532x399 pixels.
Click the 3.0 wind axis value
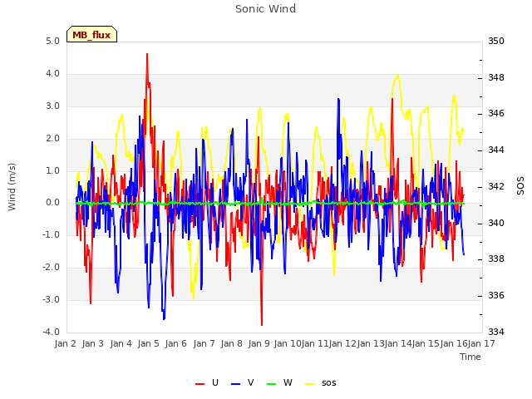pyautogui.click(x=52, y=106)
